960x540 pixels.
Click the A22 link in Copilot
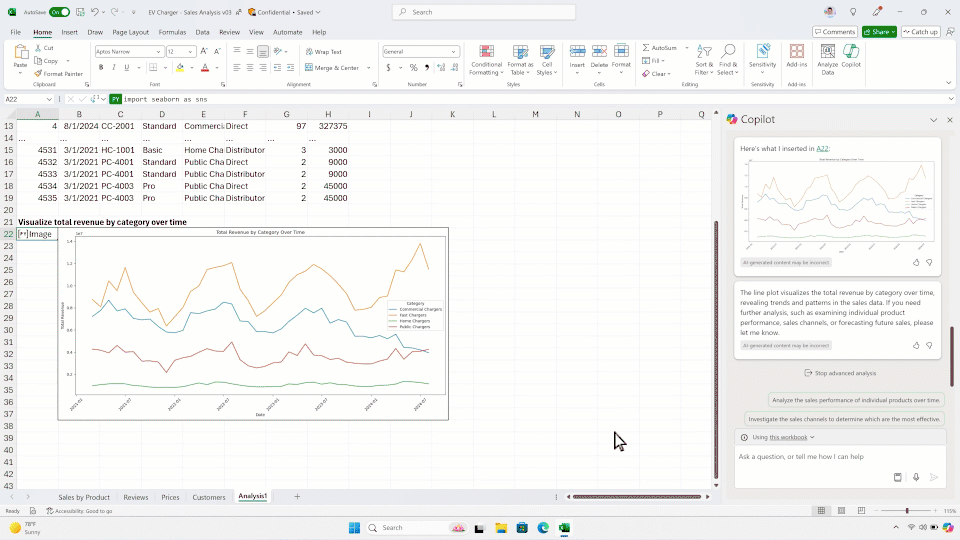click(822, 148)
